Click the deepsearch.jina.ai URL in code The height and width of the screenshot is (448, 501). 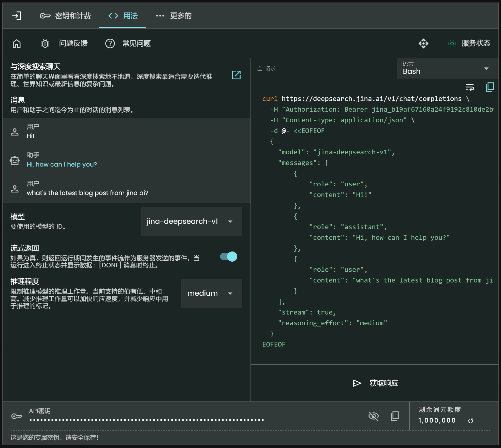[x=371, y=99]
